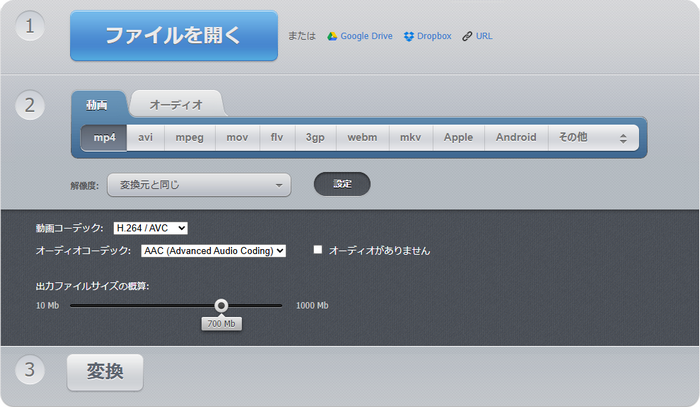The height and width of the screenshot is (407, 700).
Task: Open the URL link text
Action: (x=484, y=36)
